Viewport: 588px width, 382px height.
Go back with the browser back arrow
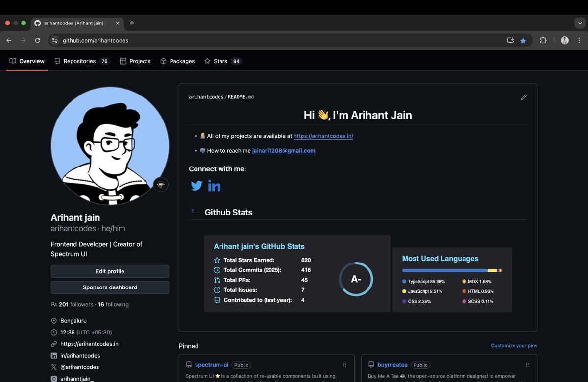point(9,40)
